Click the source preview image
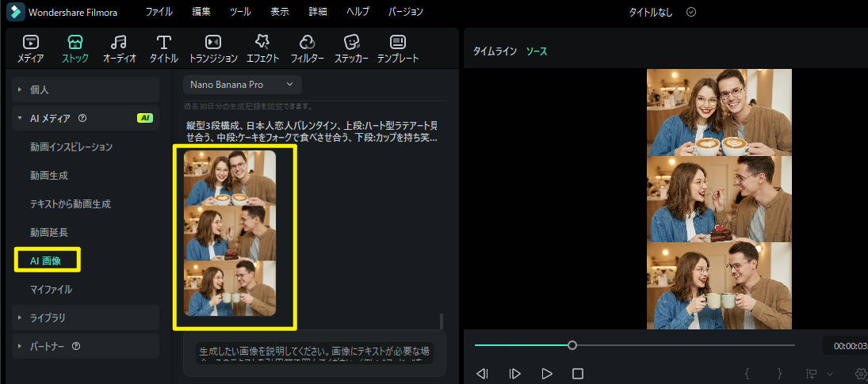 [x=719, y=199]
